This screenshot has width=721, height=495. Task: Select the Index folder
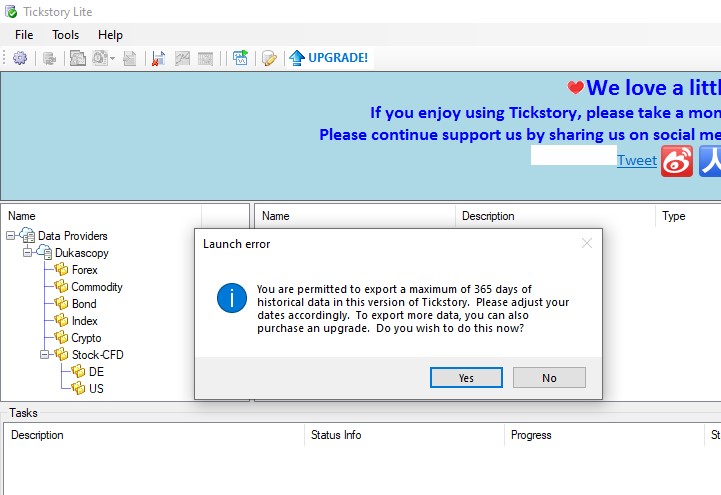click(85, 321)
